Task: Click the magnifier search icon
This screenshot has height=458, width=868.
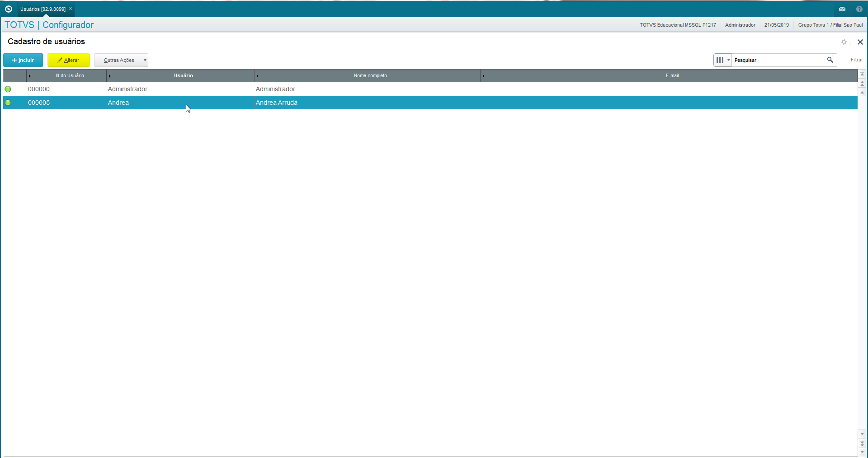Action: pyautogui.click(x=830, y=60)
